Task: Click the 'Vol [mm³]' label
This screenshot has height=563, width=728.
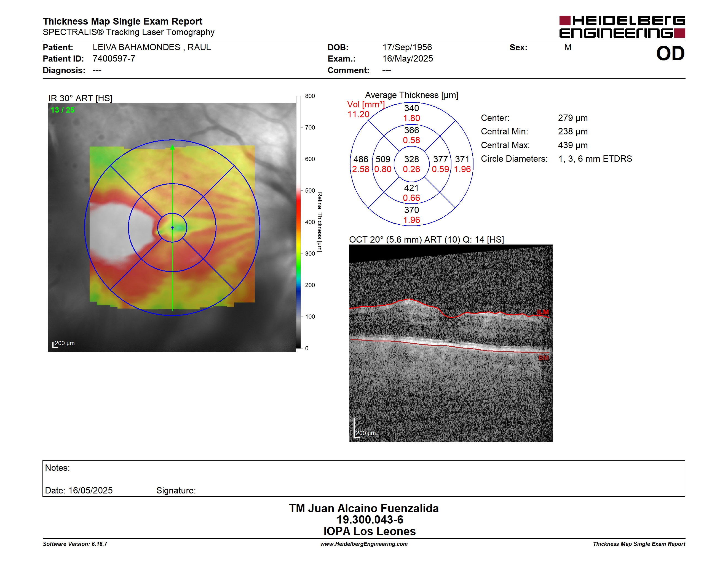Action: point(366,104)
